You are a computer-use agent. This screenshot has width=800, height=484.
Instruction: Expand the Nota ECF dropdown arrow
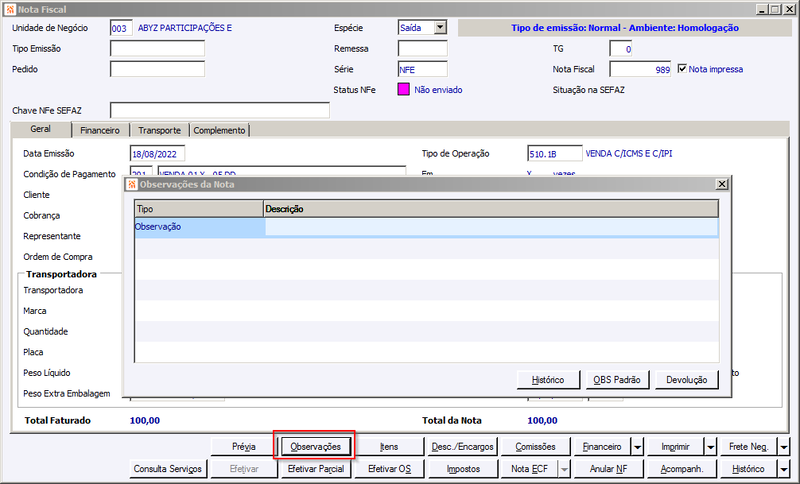[x=564, y=469]
